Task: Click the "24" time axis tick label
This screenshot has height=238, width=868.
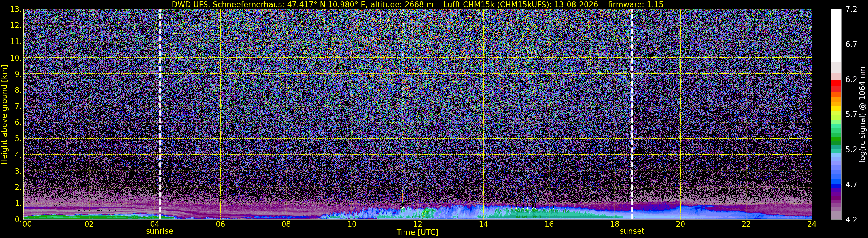Action: click(x=812, y=224)
